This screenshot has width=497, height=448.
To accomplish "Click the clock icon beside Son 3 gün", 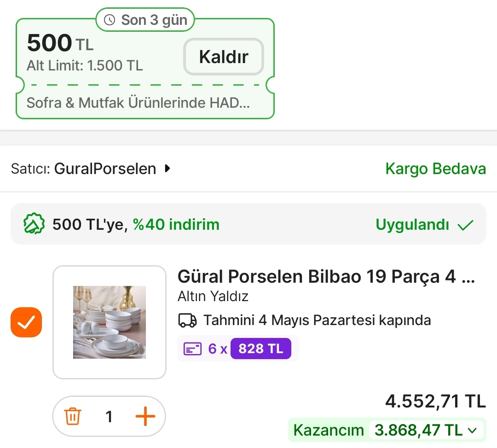I will [x=110, y=20].
